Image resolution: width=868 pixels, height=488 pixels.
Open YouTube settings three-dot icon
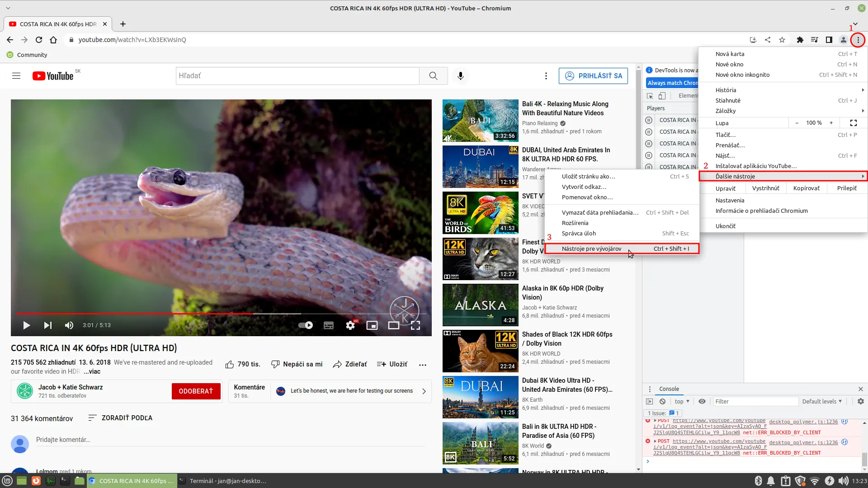[x=546, y=75]
